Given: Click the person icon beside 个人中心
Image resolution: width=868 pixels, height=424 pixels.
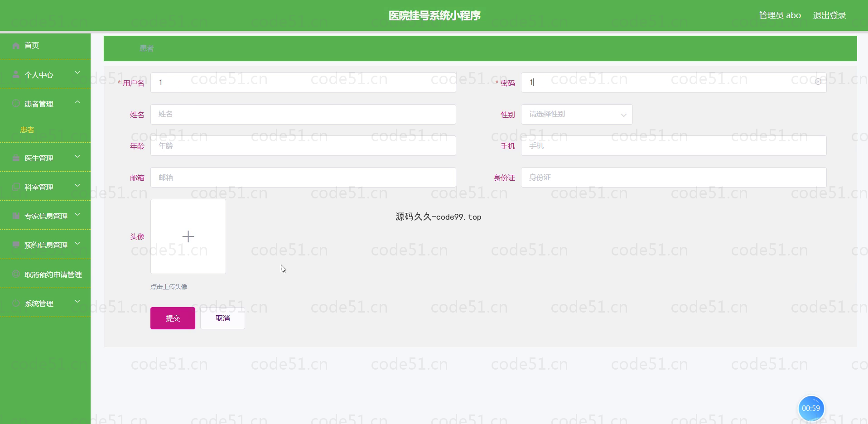Looking at the screenshot, I should pos(16,74).
